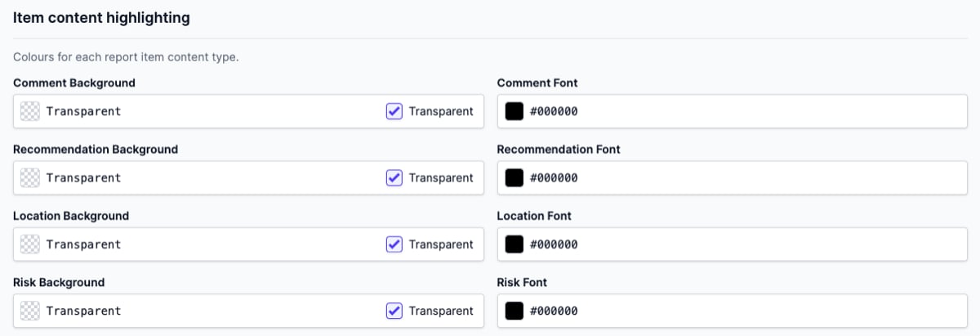Click the 'Risk Background' label
Viewport: 980px width, 336px height.
pos(59,282)
